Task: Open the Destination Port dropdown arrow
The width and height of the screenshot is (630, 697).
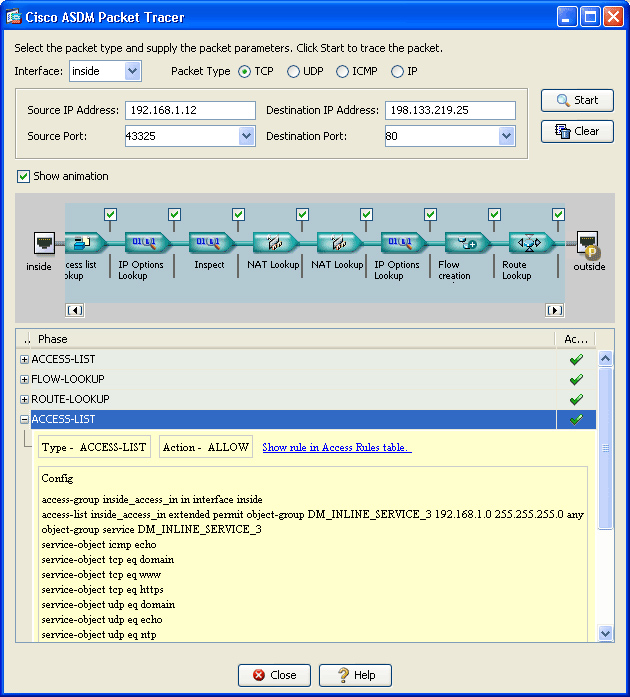Action: click(x=506, y=136)
